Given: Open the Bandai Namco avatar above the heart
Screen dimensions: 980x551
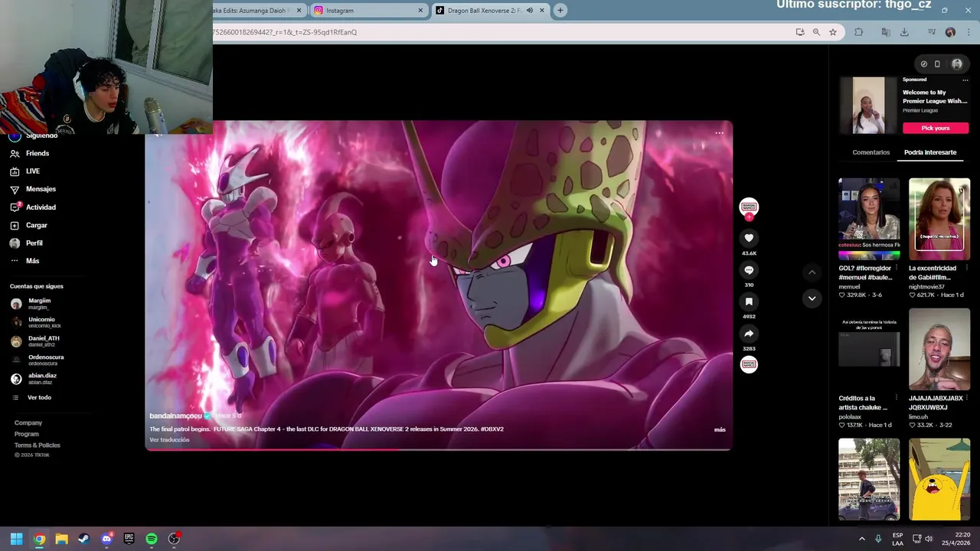Looking at the screenshot, I should [749, 207].
